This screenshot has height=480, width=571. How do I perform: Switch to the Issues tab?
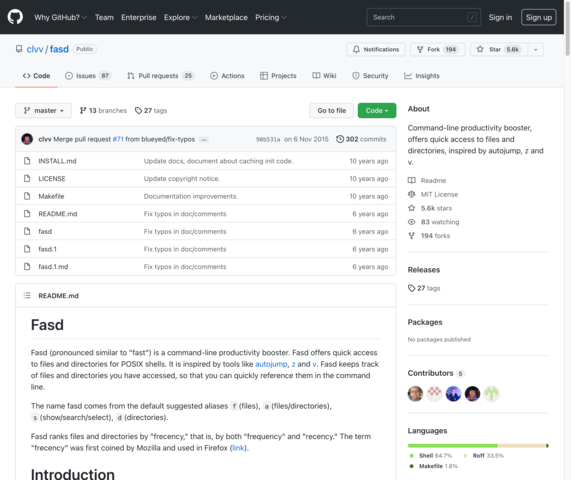(88, 76)
